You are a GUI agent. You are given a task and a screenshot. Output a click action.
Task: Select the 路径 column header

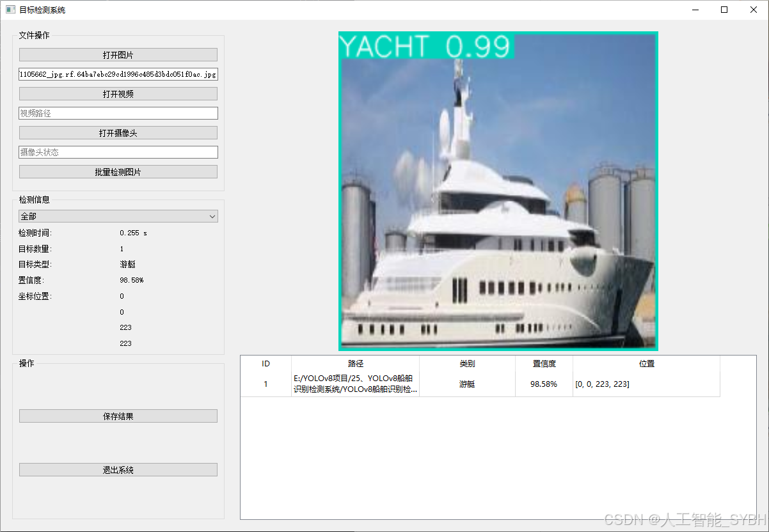[355, 364]
